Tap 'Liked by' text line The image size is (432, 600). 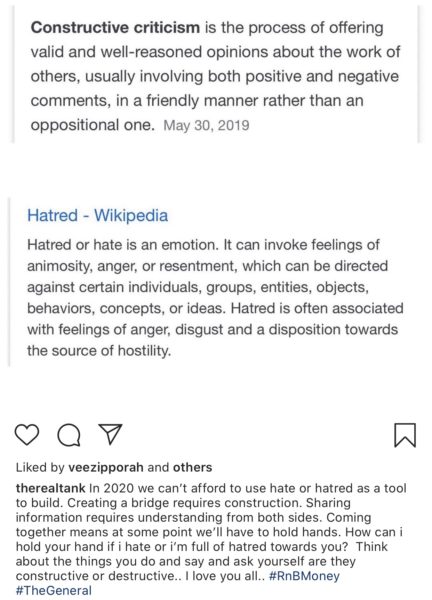[x=114, y=467]
